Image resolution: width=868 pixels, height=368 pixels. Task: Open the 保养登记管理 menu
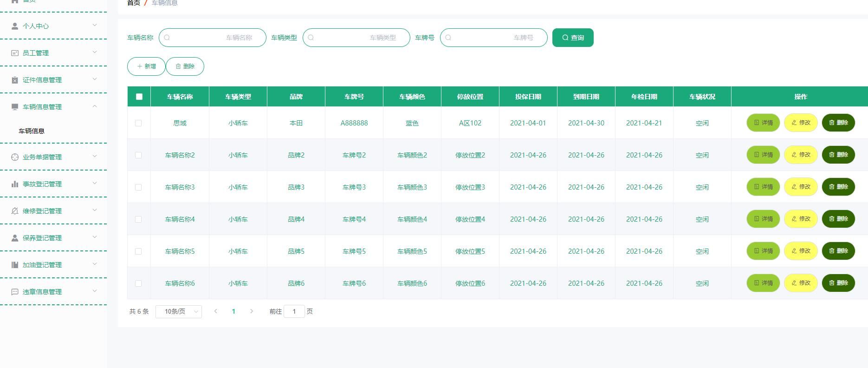42,238
